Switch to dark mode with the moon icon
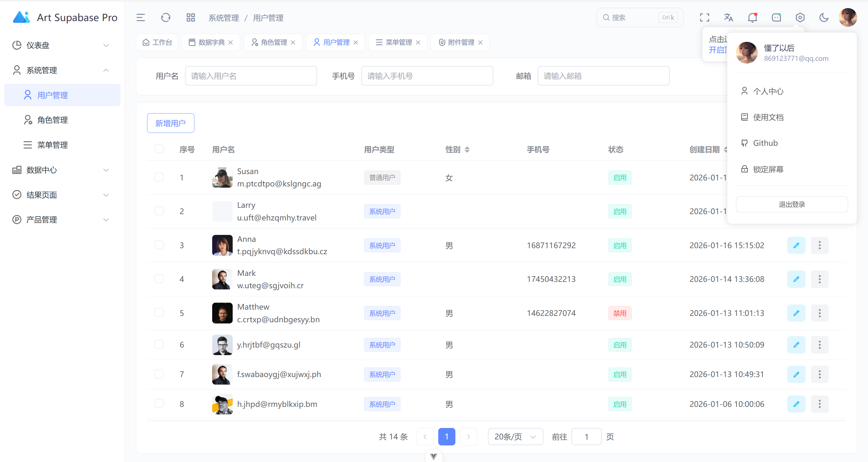The image size is (868, 462). (824, 17)
